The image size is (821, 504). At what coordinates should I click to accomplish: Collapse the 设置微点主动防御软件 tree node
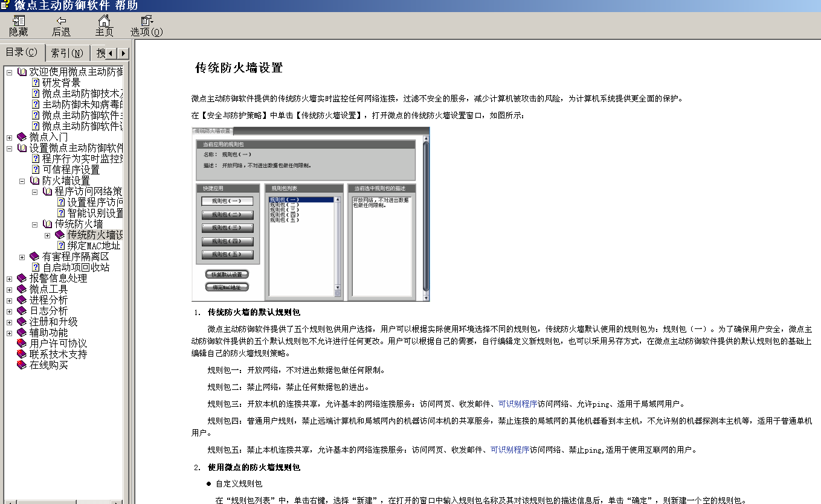[x=9, y=148]
